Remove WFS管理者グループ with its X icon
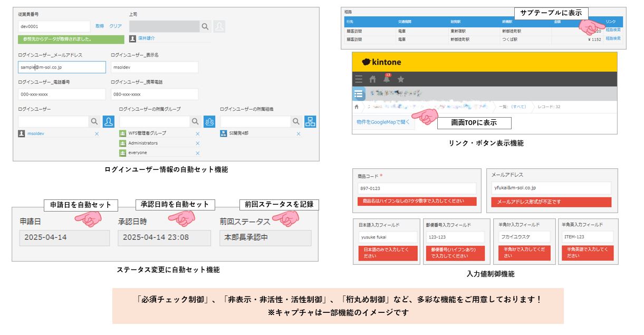644x335 pixels. click(198, 133)
